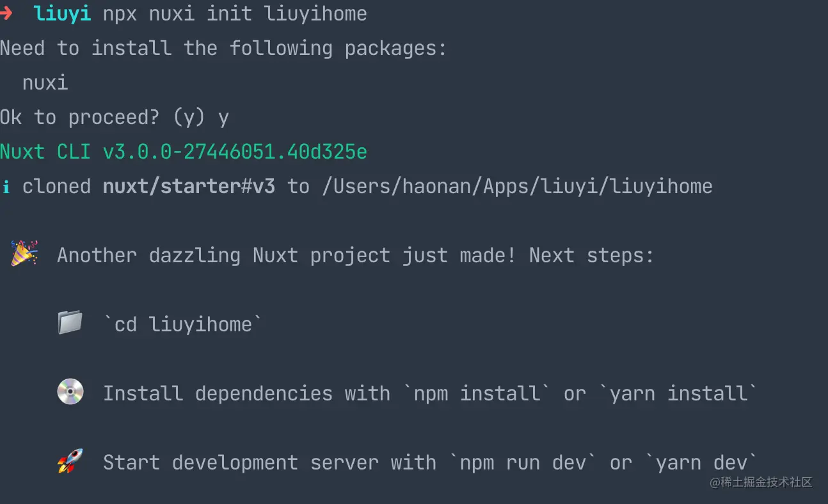Click 'Start development server with' text
828x504 pixels.
tap(269, 462)
